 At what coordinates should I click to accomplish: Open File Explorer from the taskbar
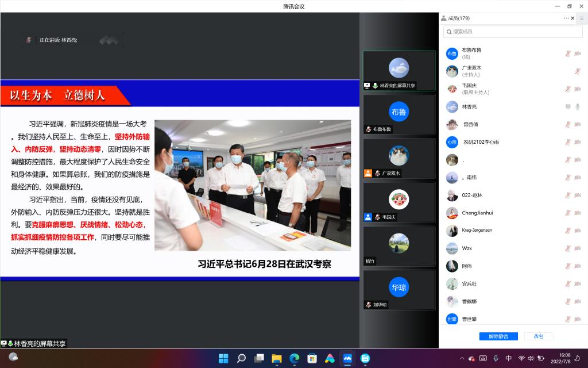click(276, 358)
